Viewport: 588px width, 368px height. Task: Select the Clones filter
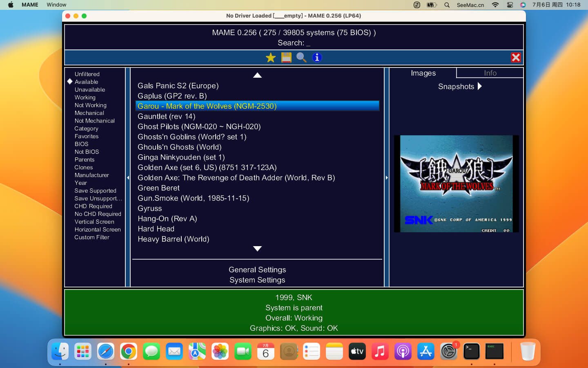(x=83, y=167)
